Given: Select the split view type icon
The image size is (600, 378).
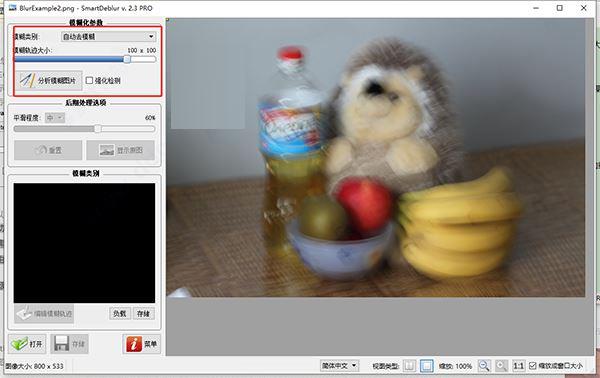Looking at the screenshot, I should (409, 366).
